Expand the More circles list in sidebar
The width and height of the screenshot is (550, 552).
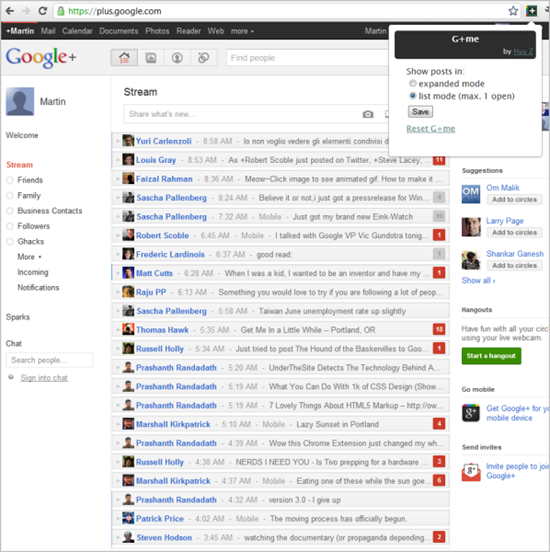(x=30, y=257)
